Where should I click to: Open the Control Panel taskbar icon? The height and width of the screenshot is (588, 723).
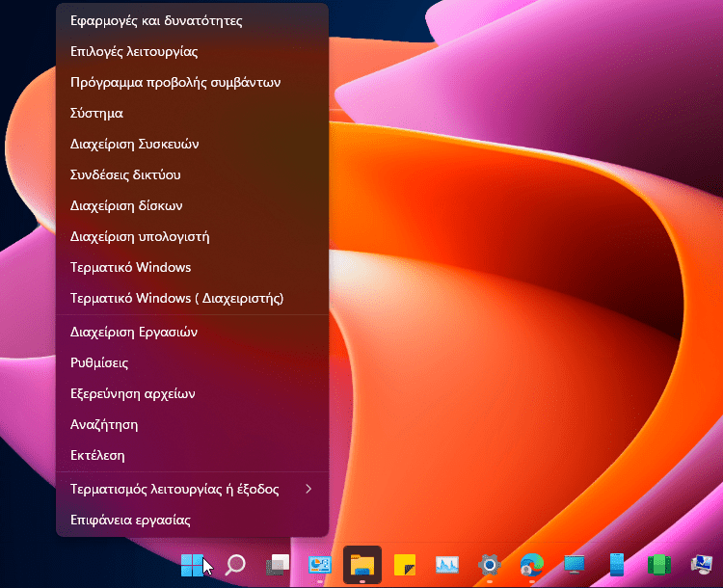click(x=319, y=565)
